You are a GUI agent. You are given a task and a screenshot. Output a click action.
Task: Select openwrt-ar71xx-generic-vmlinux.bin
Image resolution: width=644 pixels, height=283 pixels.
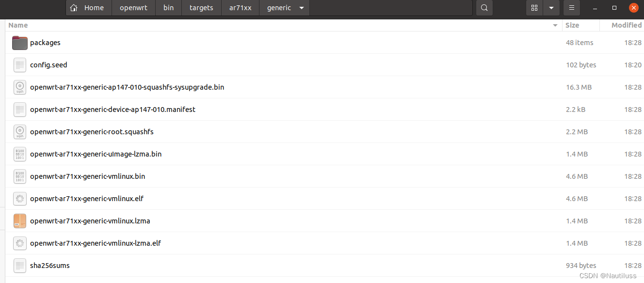click(87, 176)
